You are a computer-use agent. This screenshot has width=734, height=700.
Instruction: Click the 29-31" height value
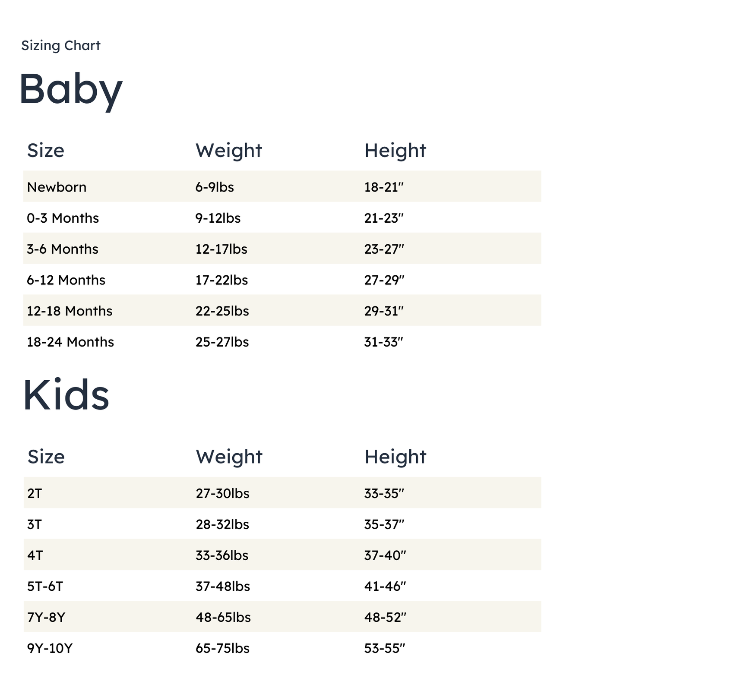(x=383, y=311)
